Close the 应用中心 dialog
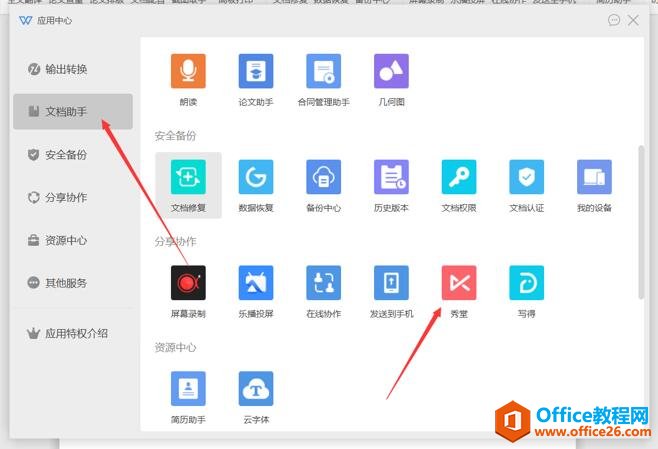This screenshot has width=658, height=449. click(633, 20)
